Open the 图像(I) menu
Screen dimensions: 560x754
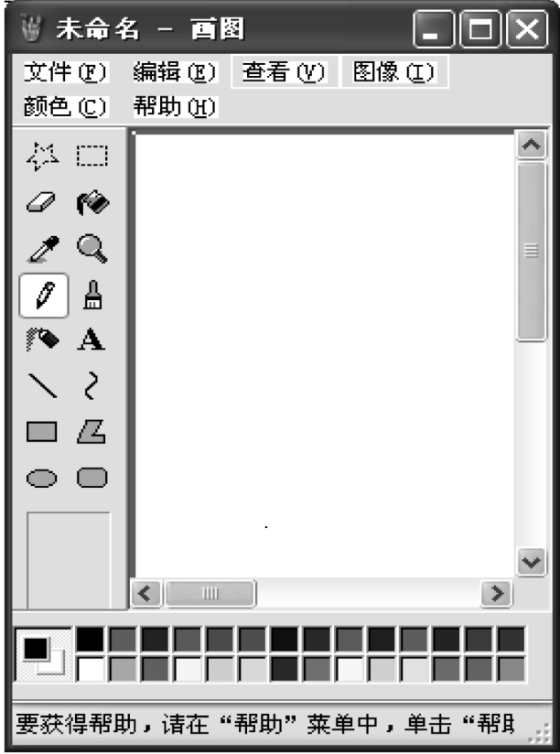click(x=394, y=71)
